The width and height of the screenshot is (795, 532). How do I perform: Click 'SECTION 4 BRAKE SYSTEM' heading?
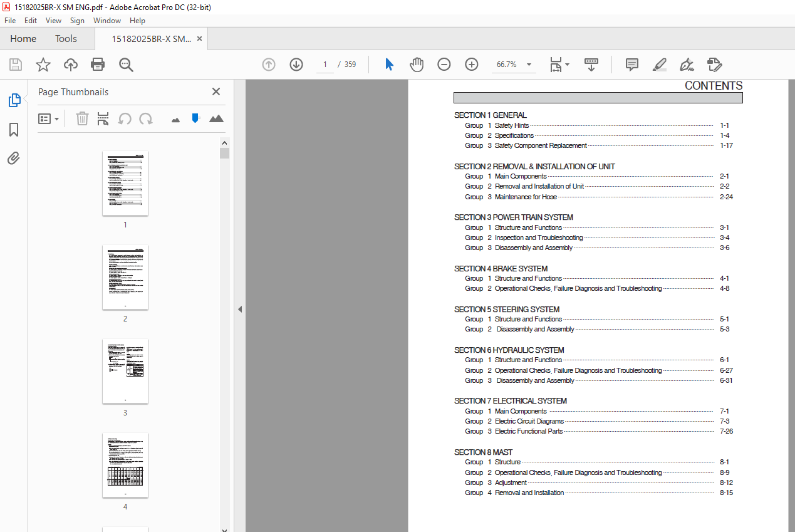pos(501,269)
